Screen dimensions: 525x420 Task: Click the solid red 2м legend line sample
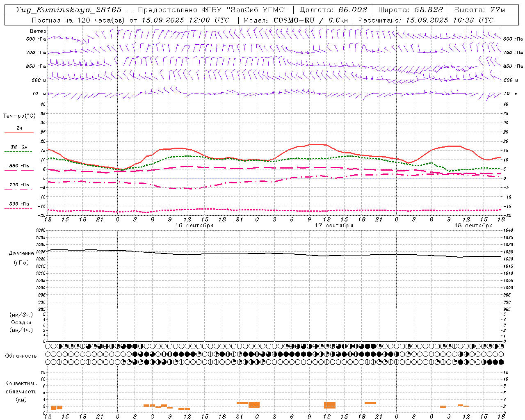point(19,133)
